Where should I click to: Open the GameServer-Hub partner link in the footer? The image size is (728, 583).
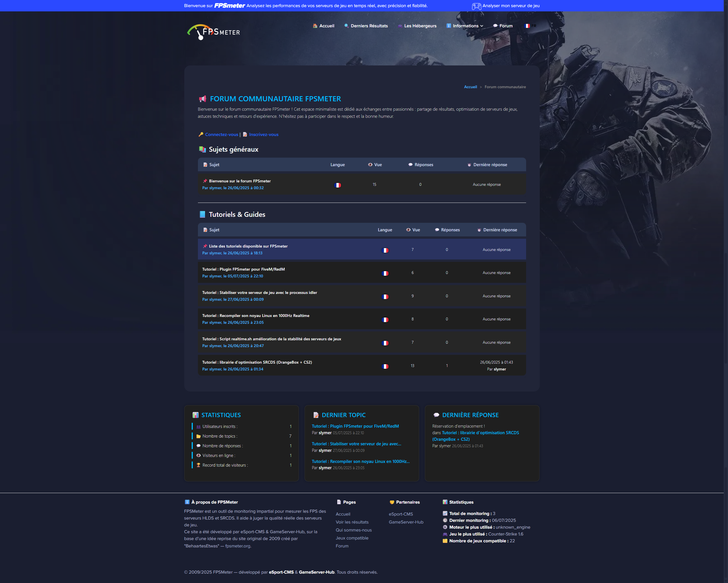[406, 522]
